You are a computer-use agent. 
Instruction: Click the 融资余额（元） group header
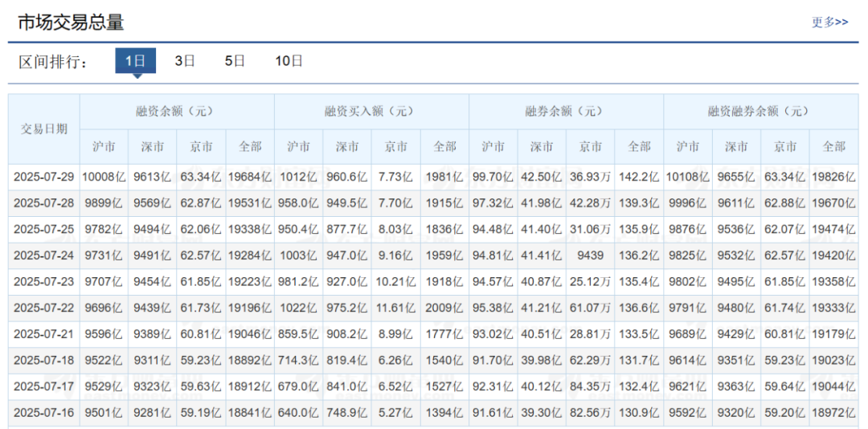click(x=177, y=111)
